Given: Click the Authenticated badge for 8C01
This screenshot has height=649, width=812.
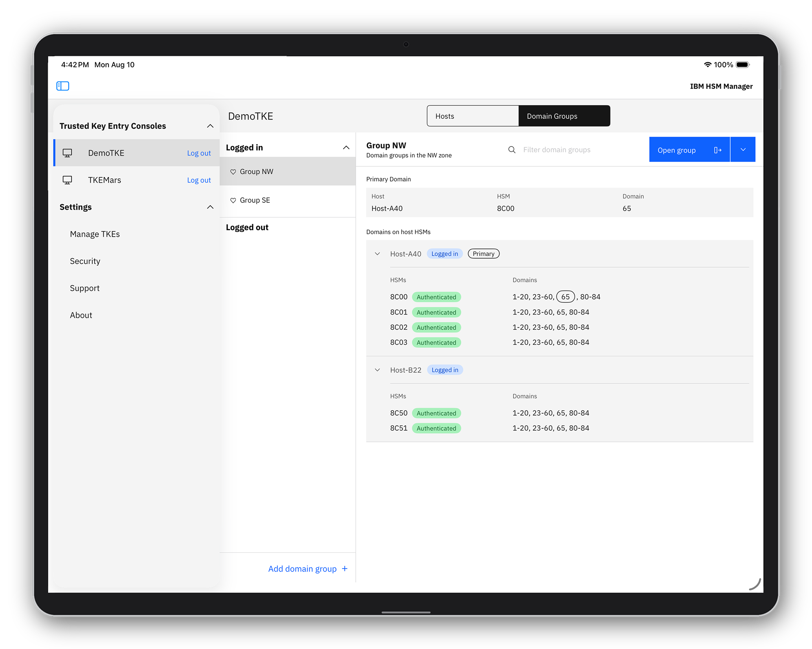Looking at the screenshot, I should pos(436,312).
